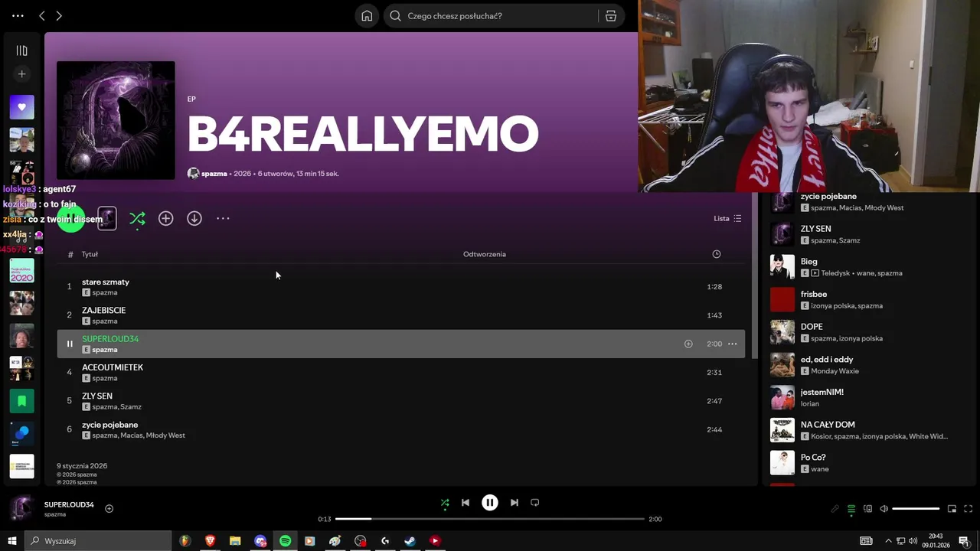Mute with the player speaker icon
Viewport: 980px width, 551px height.
click(884, 509)
